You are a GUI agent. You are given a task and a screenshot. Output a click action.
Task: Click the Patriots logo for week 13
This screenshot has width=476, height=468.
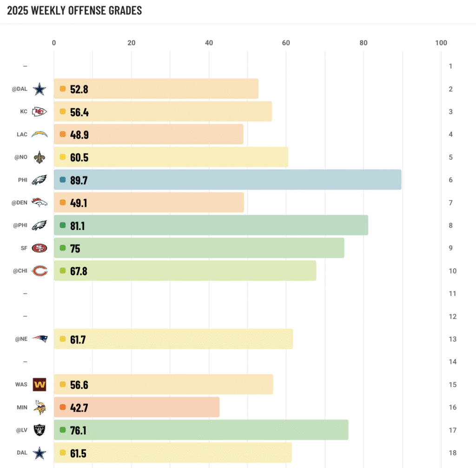40,339
